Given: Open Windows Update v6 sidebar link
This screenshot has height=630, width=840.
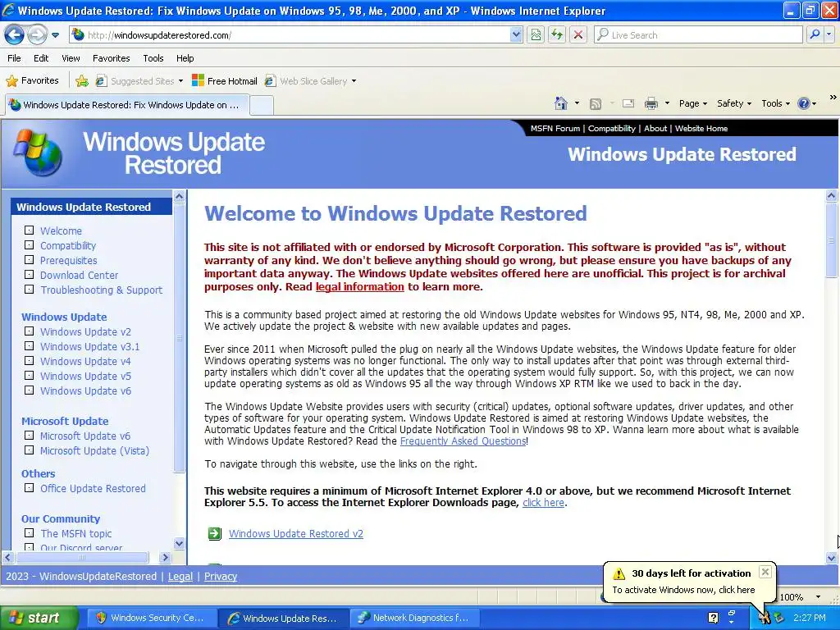Looking at the screenshot, I should pyautogui.click(x=85, y=391).
